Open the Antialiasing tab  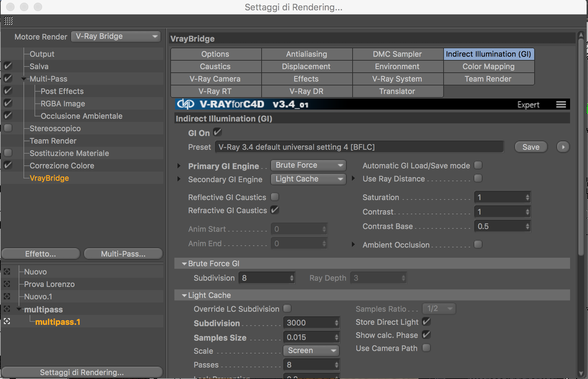pos(307,54)
